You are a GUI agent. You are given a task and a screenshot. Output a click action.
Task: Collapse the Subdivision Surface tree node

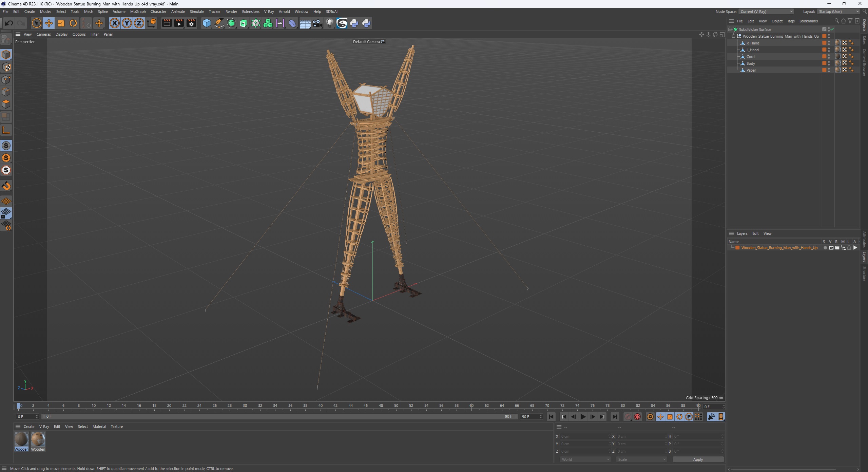[x=730, y=29]
